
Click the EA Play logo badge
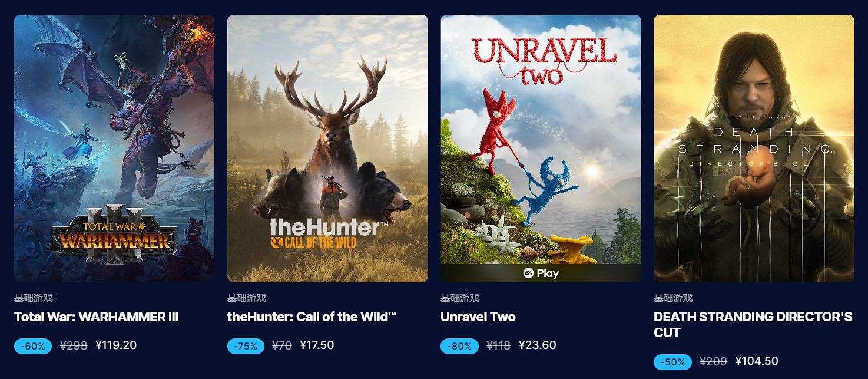coord(541,273)
